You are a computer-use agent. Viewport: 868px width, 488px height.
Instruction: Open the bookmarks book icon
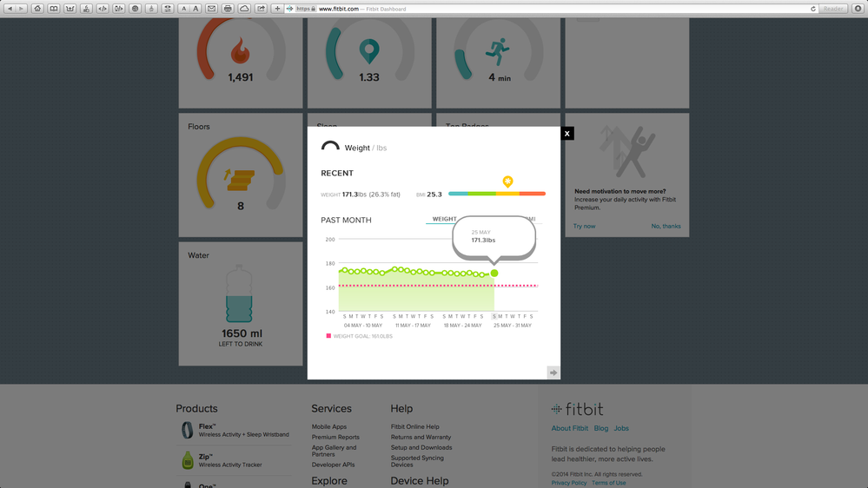[x=54, y=9]
